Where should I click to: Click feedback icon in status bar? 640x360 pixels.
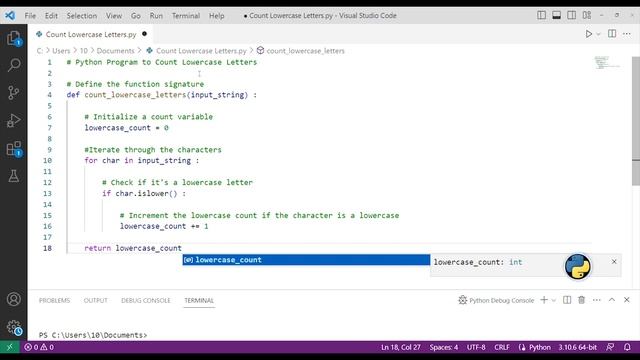coord(610,347)
